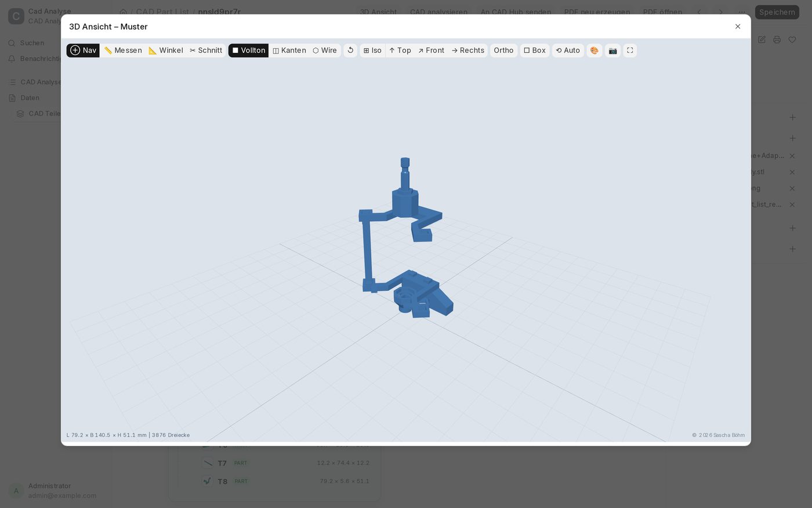This screenshot has width=812, height=508.
Task: Set camera to Front view
Action: (431, 51)
